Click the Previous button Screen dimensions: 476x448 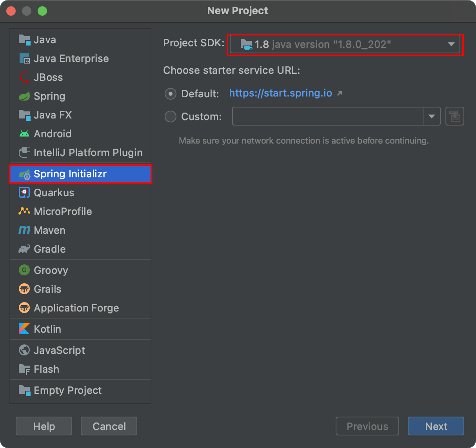click(367, 426)
